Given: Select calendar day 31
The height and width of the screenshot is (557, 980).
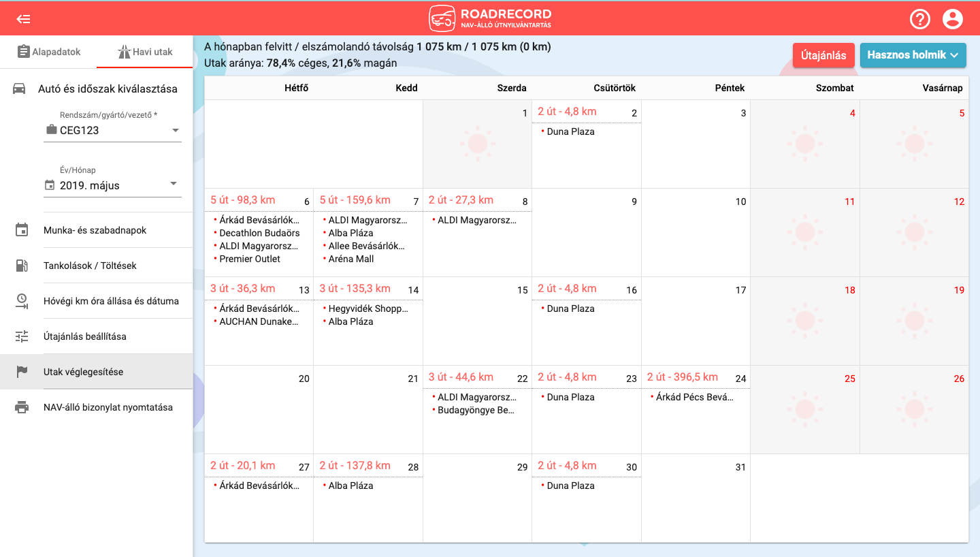Looking at the screenshot, I should 696,498.
